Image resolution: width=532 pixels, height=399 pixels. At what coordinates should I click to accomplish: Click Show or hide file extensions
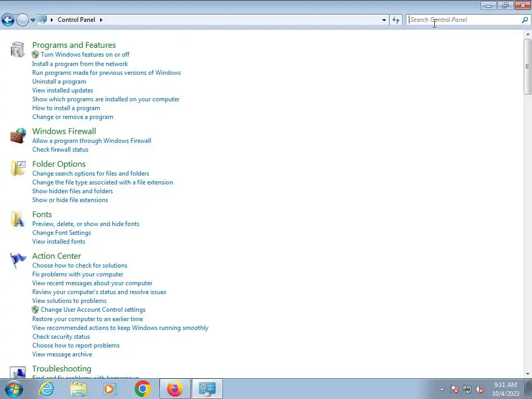[x=70, y=200]
